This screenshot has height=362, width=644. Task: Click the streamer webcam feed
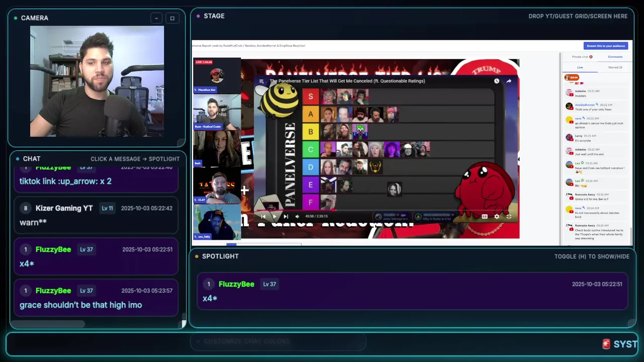[97, 81]
